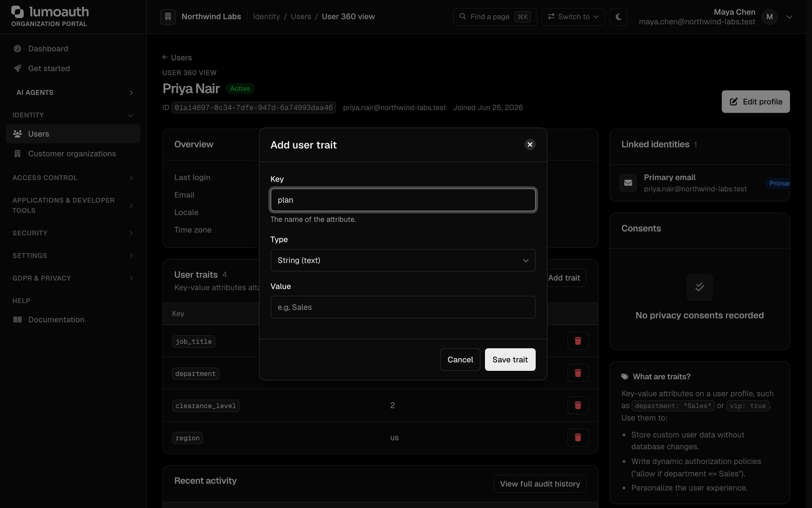Click the clearance_level key tag
The width and height of the screenshot is (812, 508).
coord(206,406)
